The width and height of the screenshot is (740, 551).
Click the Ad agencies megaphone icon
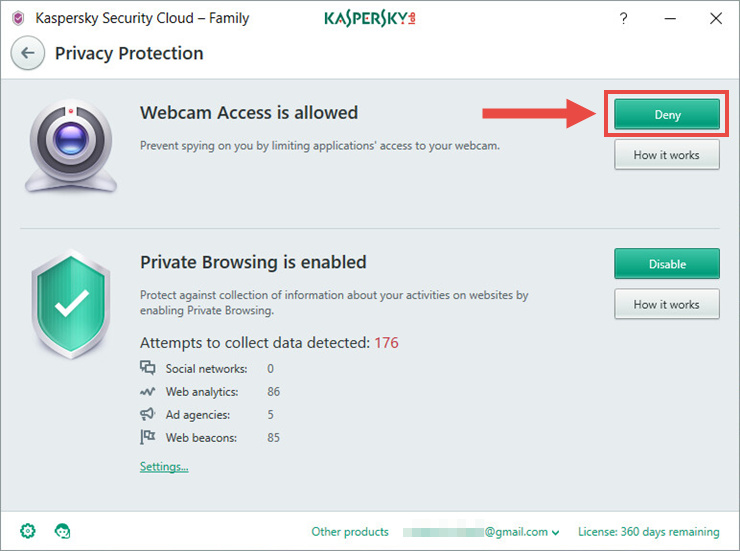click(x=148, y=414)
